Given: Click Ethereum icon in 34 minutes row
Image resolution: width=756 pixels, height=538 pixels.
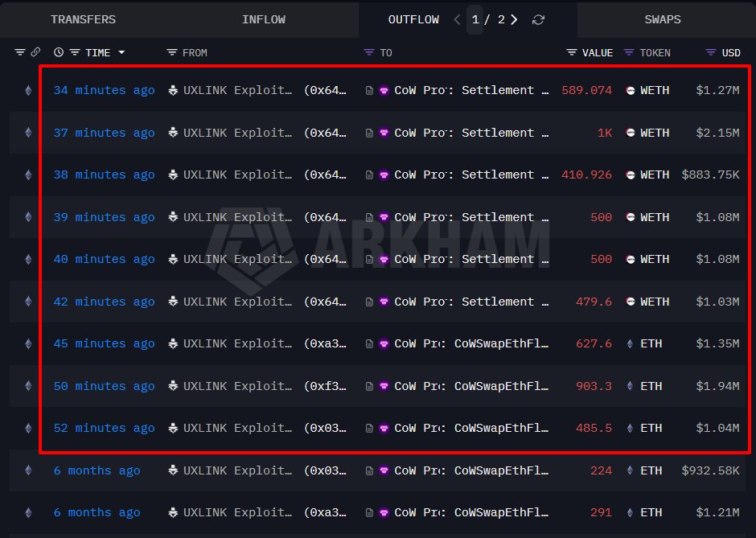Looking at the screenshot, I should [x=28, y=90].
